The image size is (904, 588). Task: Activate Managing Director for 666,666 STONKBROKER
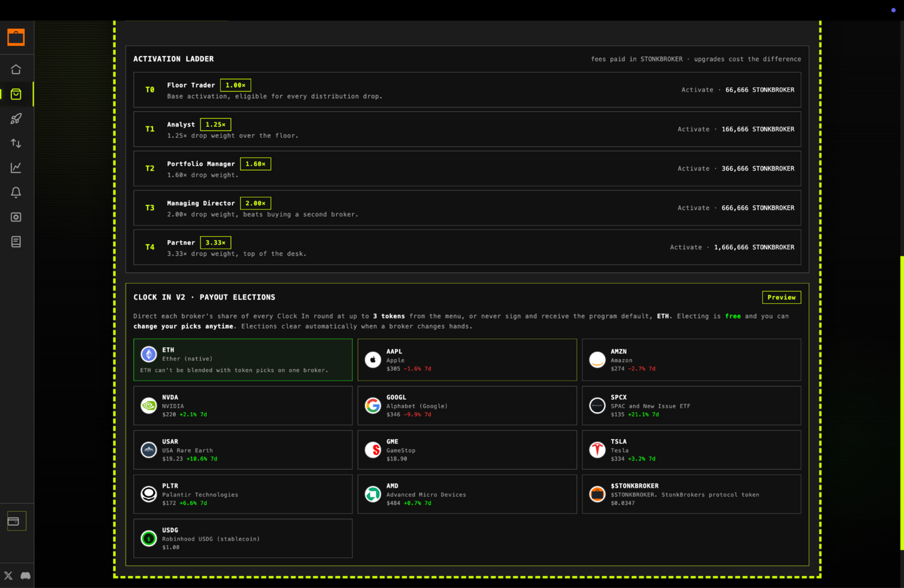[736, 208]
